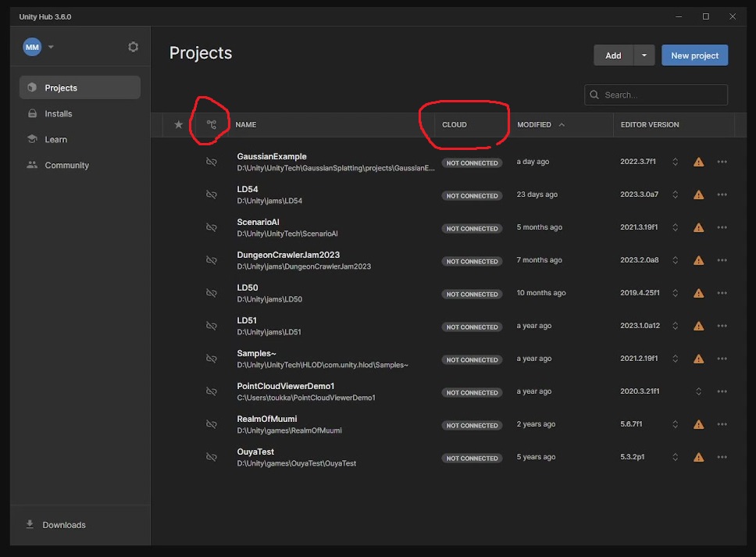
Task: Click the Add button
Action: 613,55
